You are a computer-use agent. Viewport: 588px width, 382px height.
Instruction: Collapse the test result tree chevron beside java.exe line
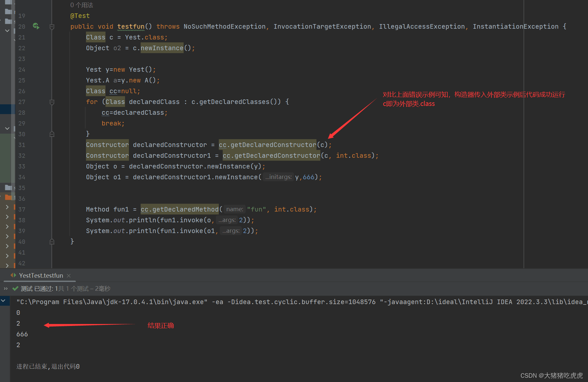click(3, 301)
